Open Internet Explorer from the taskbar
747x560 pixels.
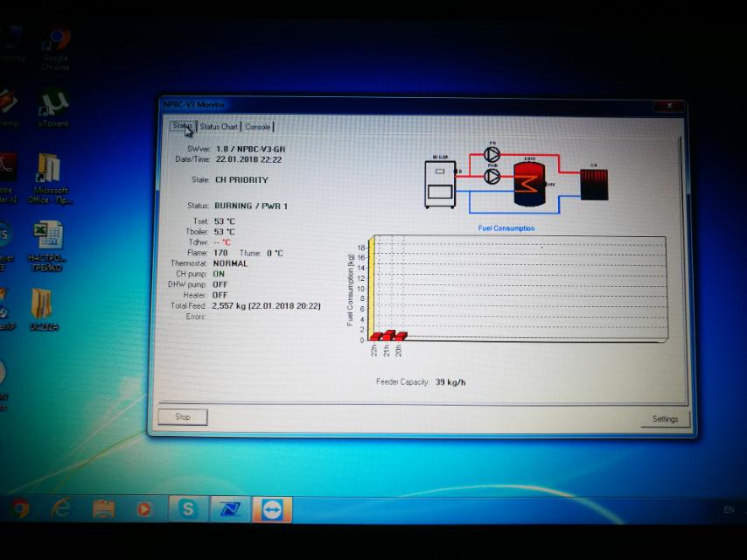(x=60, y=508)
